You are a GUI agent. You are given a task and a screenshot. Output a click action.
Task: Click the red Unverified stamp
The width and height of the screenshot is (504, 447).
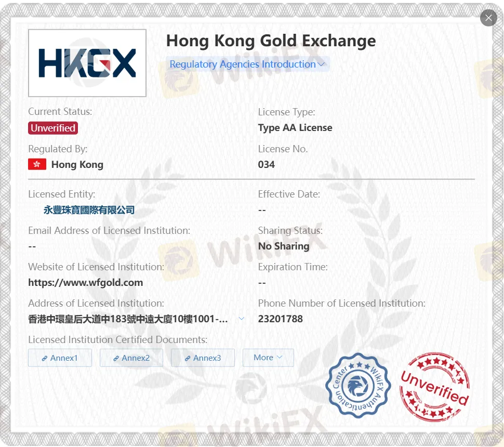[435, 387]
